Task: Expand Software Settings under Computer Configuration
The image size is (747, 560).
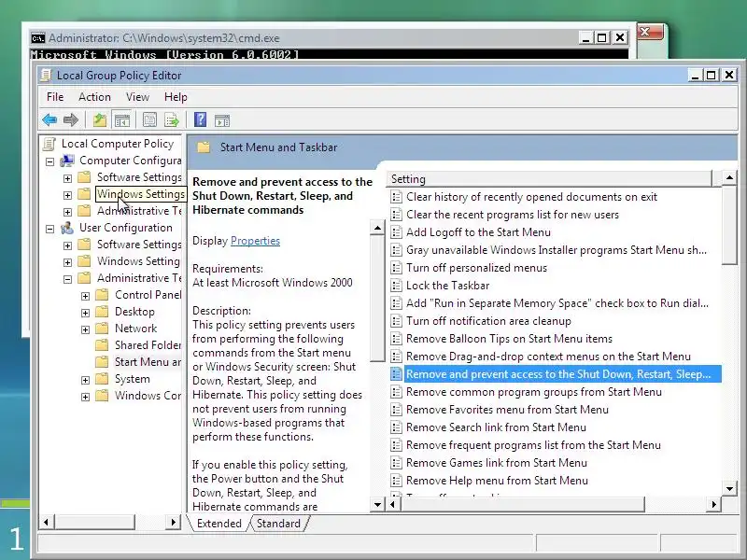Action: pyautogui.click(x=67, y=178)
